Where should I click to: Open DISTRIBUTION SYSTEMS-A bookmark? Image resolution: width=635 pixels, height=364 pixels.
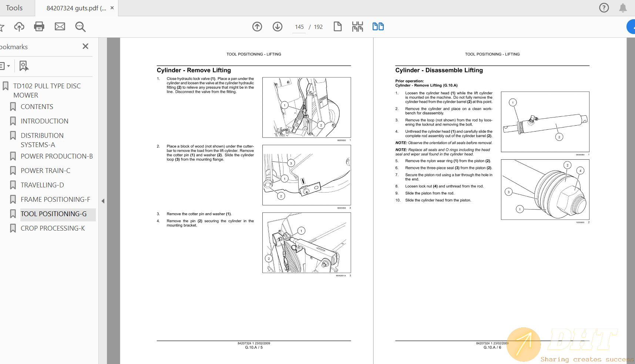[x=42, y=140]
